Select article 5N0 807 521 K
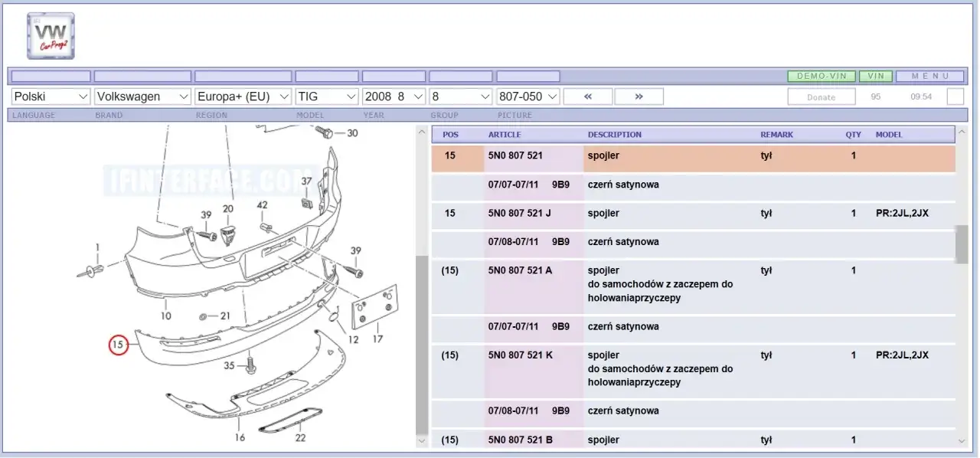The width and height of the screenshot is (980, 458). point(520,355)
